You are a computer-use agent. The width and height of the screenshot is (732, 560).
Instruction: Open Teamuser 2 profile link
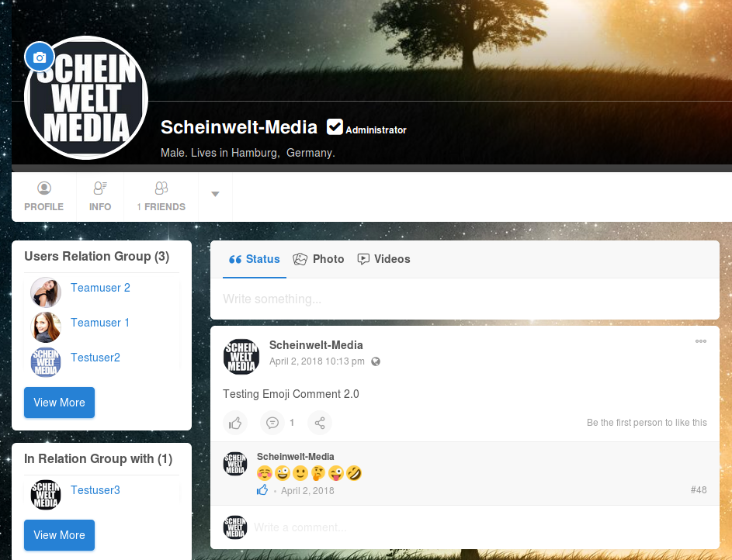tap(100, 288)
